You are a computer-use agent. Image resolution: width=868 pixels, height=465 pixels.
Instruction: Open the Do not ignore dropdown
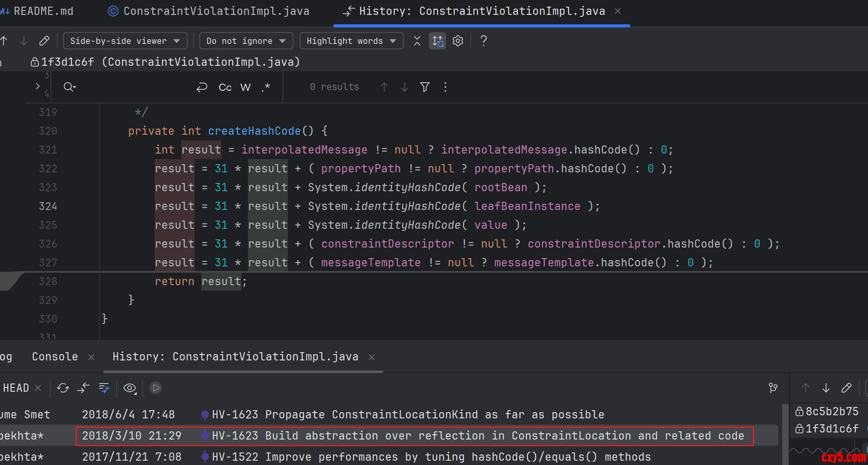coord(246,41)
